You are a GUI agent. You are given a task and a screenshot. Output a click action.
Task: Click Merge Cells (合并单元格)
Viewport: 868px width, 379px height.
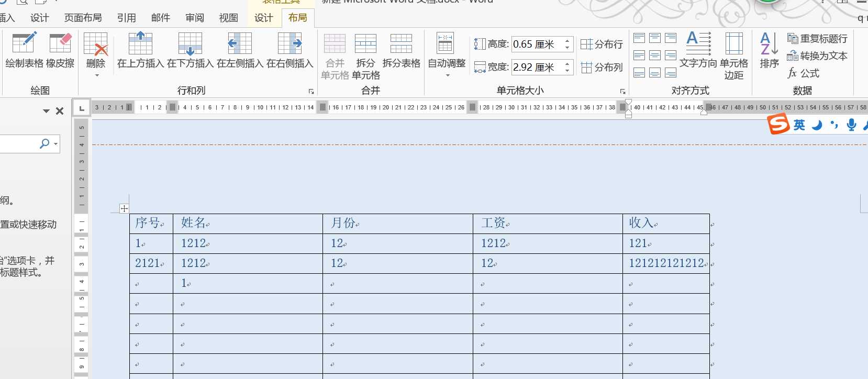335,56
